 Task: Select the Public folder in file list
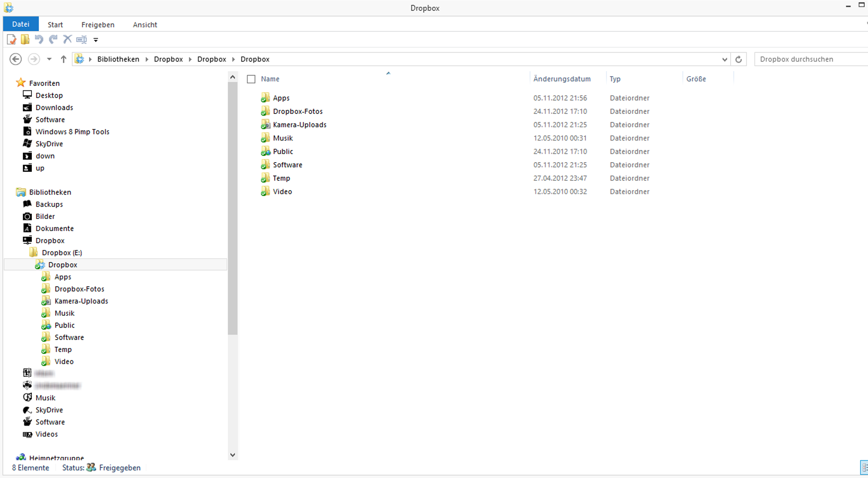tap(283, 152)
